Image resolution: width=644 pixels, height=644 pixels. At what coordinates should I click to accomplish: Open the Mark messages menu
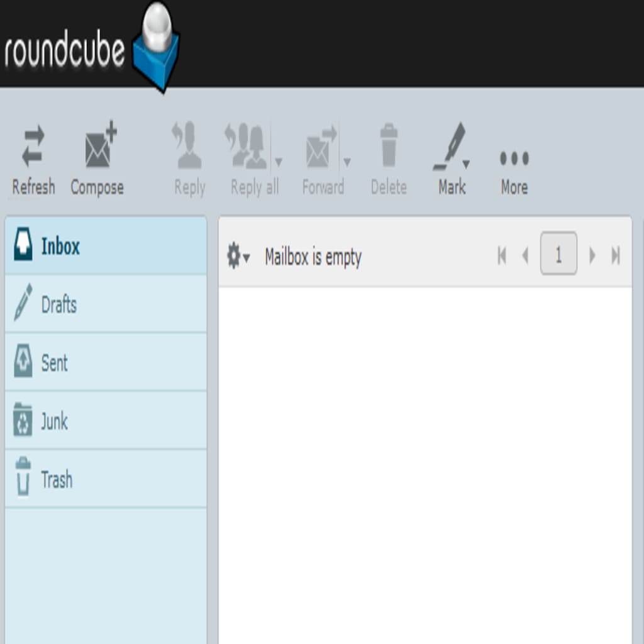click(452, 158)
